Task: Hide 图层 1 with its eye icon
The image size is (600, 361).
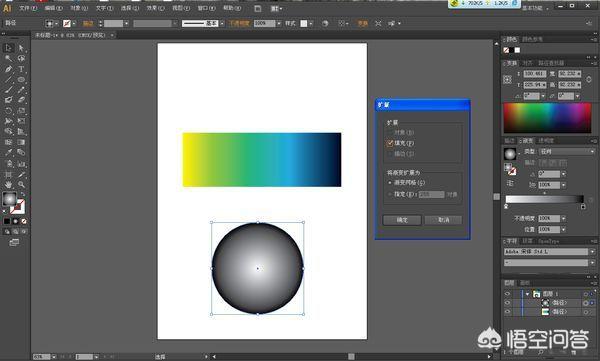Action: click(508, 294)
